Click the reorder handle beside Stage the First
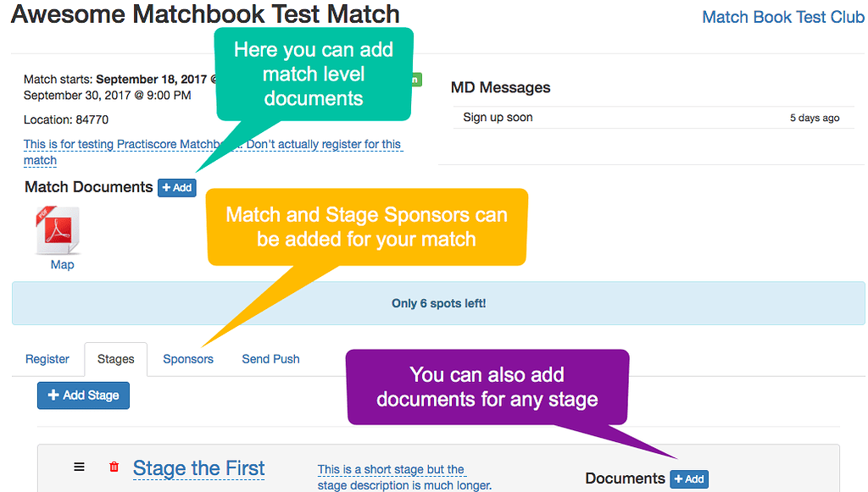 (x=79, y=467)
